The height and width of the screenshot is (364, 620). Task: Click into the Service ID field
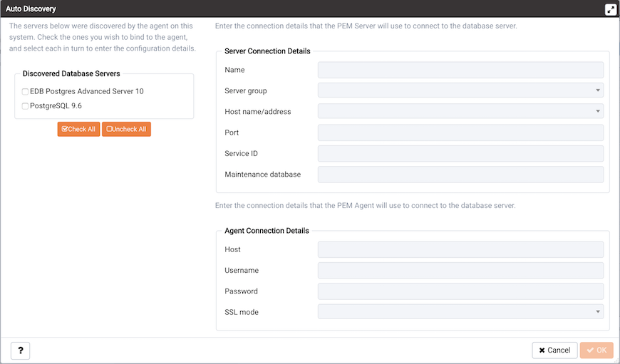pyautogui.click(x=460, y=153)
